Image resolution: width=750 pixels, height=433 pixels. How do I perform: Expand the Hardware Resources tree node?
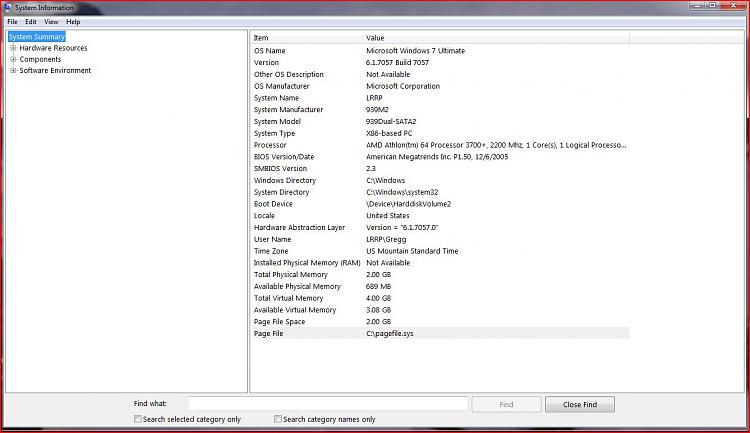pyautogui.click(x=13, y=48)
